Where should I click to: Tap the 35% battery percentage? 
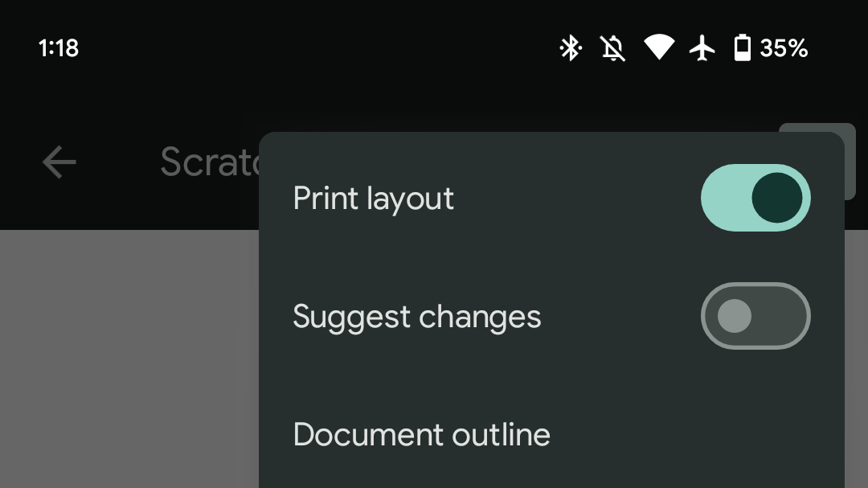[785, 48]
